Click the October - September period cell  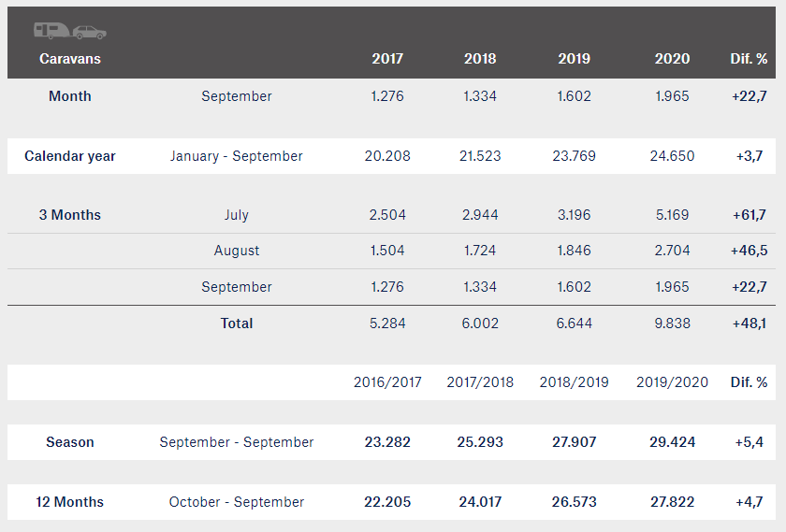(x=237, y=502)
